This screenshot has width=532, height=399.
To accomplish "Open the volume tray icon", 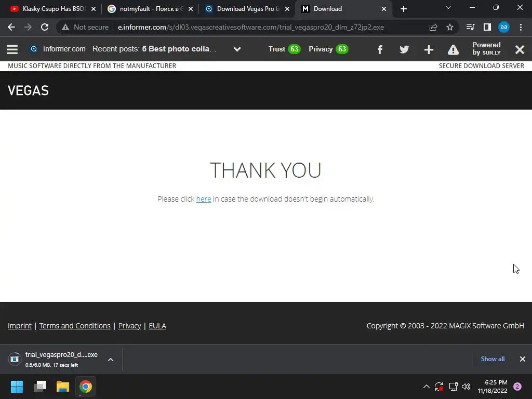I will point(466,387).
